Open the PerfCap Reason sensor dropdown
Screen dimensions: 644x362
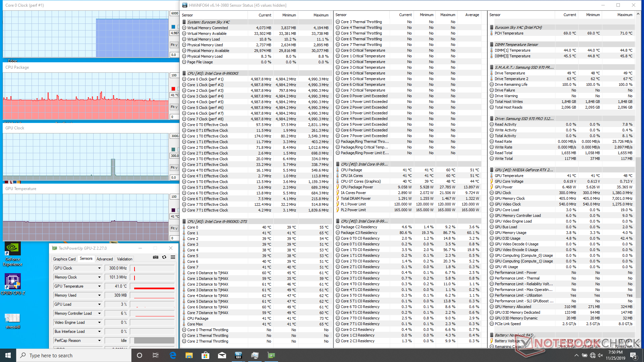point(99,341)
